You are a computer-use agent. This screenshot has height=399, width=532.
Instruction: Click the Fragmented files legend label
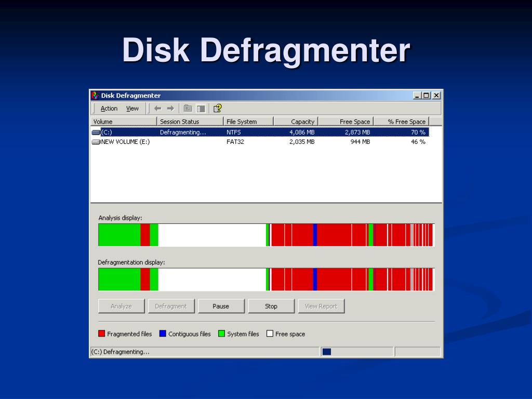pos(129,334)
